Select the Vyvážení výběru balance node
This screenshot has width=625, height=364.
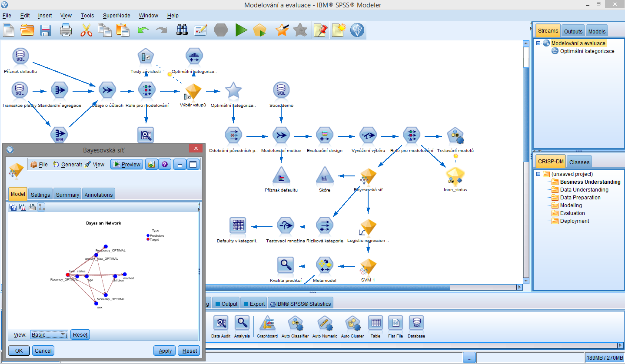(368, 136)
